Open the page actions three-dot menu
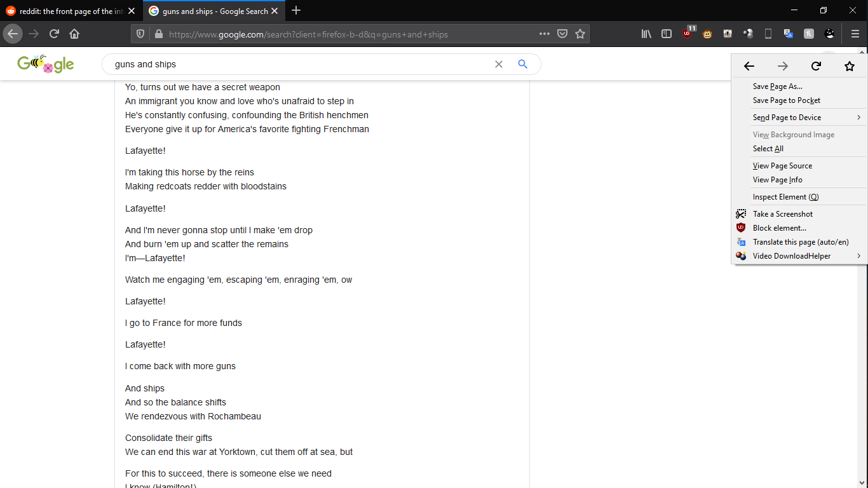868x488 pixels. (x=545, y=34)
